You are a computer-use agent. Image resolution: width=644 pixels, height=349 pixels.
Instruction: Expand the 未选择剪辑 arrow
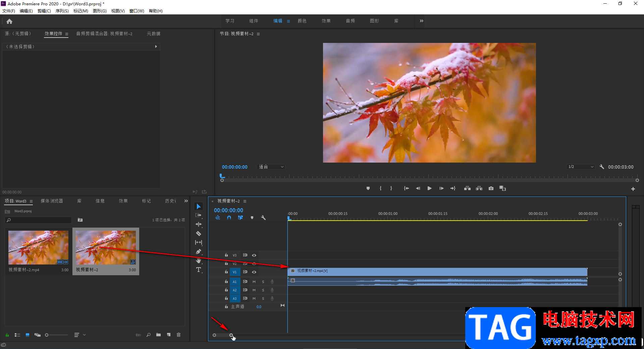(x=156, y=47)
